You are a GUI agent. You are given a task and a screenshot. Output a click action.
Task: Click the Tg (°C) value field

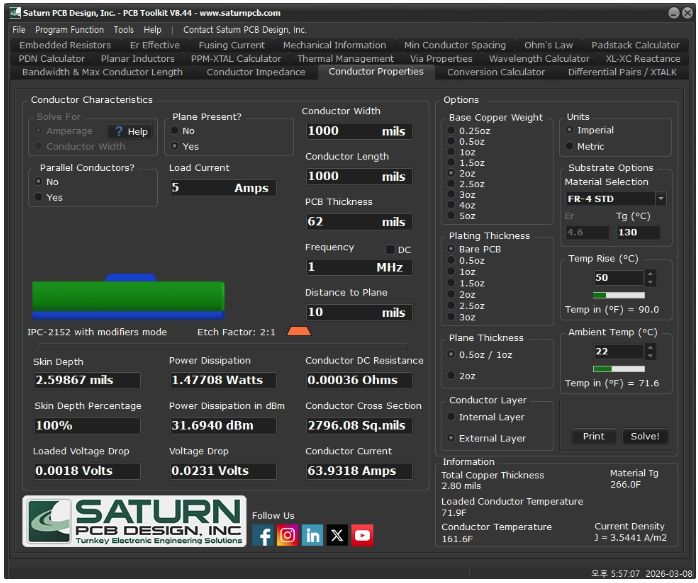637,232
